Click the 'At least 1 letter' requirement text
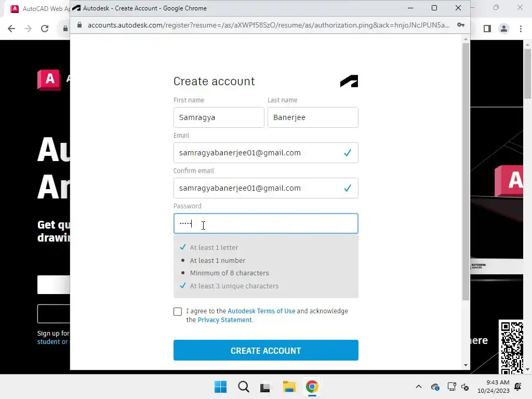This screenshot has height=399, width=532. (x=214, y=248)
